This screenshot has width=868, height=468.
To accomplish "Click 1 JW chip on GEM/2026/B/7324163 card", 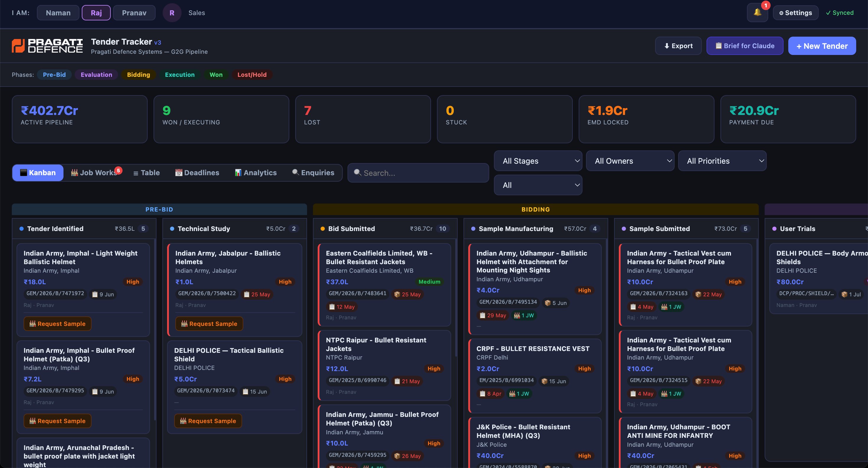I will pyautogui.click(x=671, y=307).
